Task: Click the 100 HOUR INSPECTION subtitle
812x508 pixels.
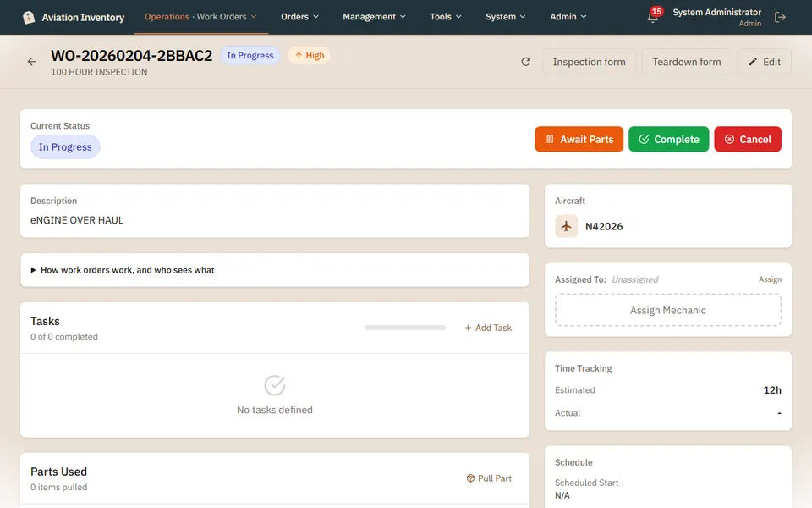Action: (99, 72)
